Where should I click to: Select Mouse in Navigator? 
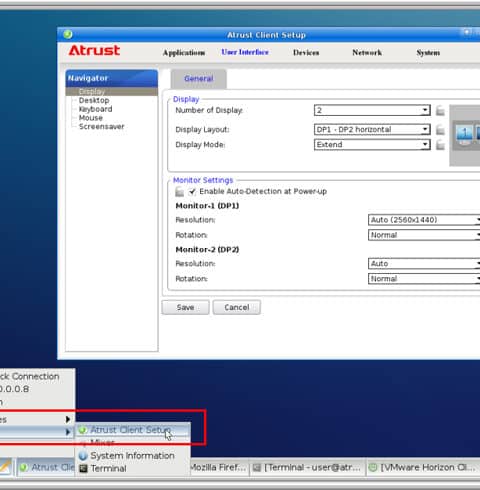[x=91, y=118]
